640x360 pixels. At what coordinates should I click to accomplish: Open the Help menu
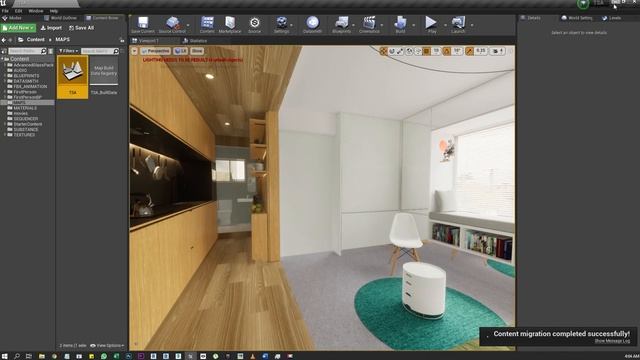53,11
